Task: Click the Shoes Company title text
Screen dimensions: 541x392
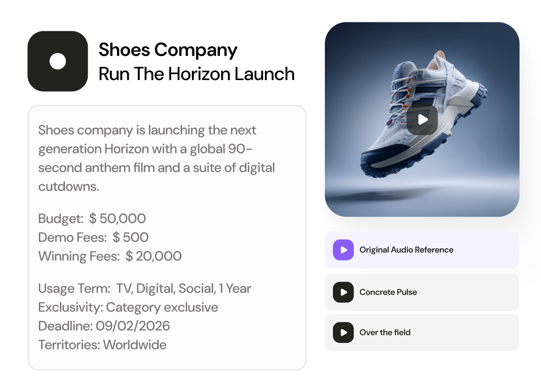Action: [x=168, y=50]
